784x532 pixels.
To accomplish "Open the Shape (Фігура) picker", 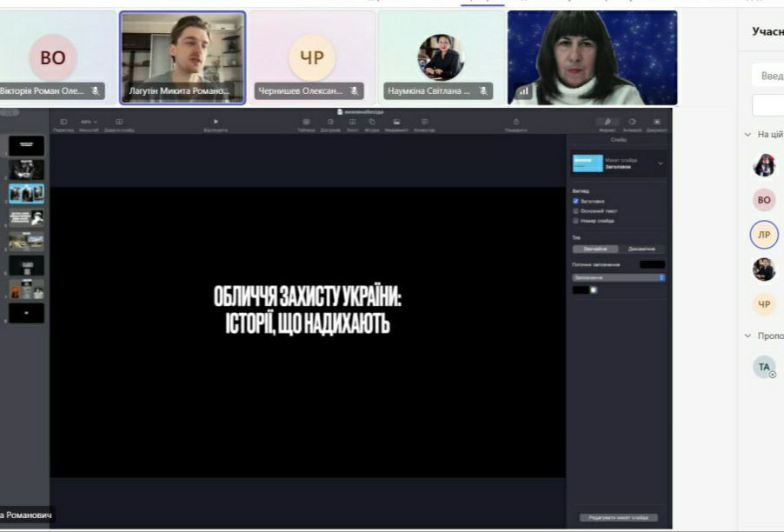I will click(x=372, y=121).
